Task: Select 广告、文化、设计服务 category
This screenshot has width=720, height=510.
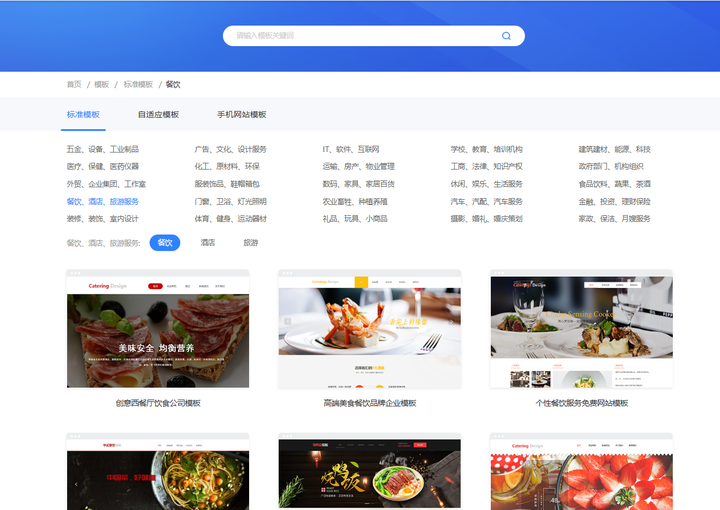Action: [231, 149]
